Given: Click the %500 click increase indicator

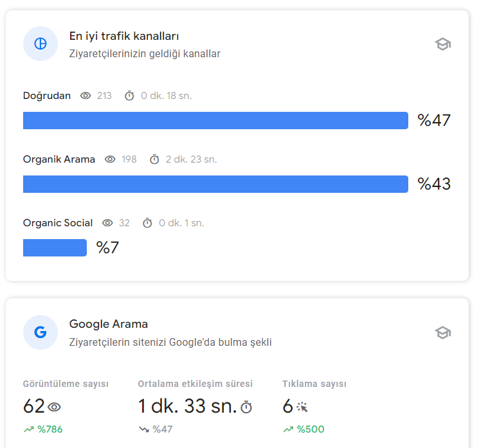Looking at the screenshot, I should [x=303, y=429].
